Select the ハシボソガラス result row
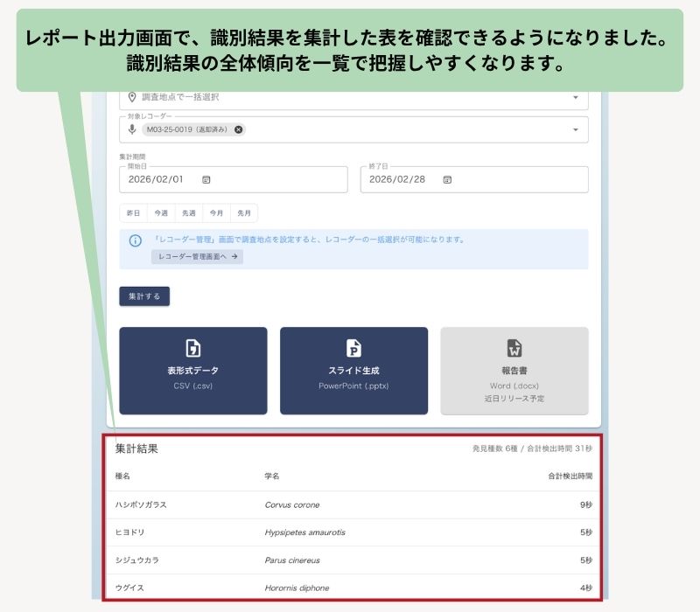700x612 pixels. pos(353,505)
